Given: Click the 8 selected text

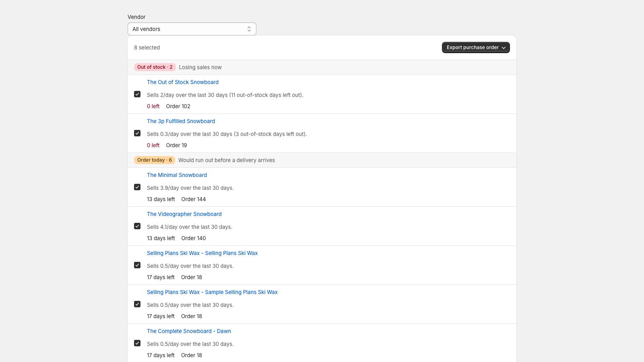Looking at the screenshot, I should coord(147,47).
